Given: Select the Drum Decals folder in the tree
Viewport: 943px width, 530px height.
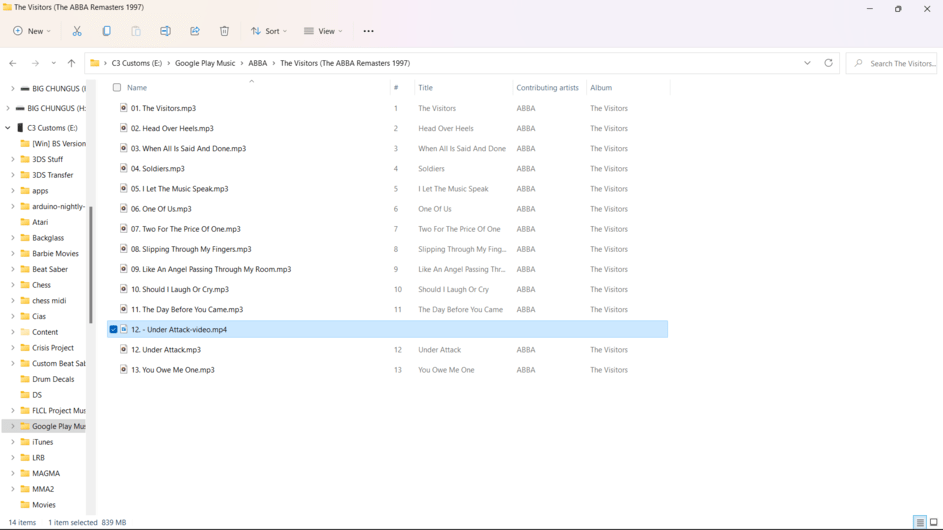Looking at the screenshot, I should [x=53, y=380].
